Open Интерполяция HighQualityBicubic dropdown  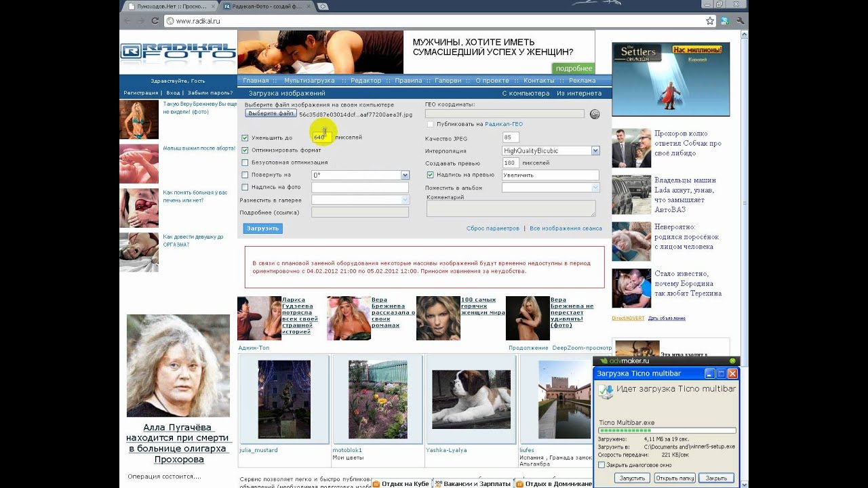pyautogui.click(x=551, y=150)
